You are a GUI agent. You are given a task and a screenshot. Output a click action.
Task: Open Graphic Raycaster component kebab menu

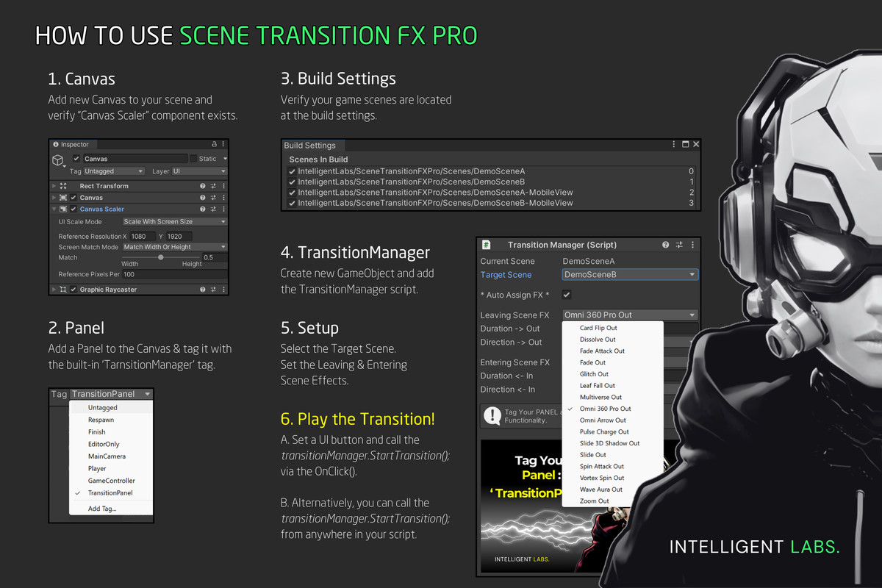tap(223, 290)
